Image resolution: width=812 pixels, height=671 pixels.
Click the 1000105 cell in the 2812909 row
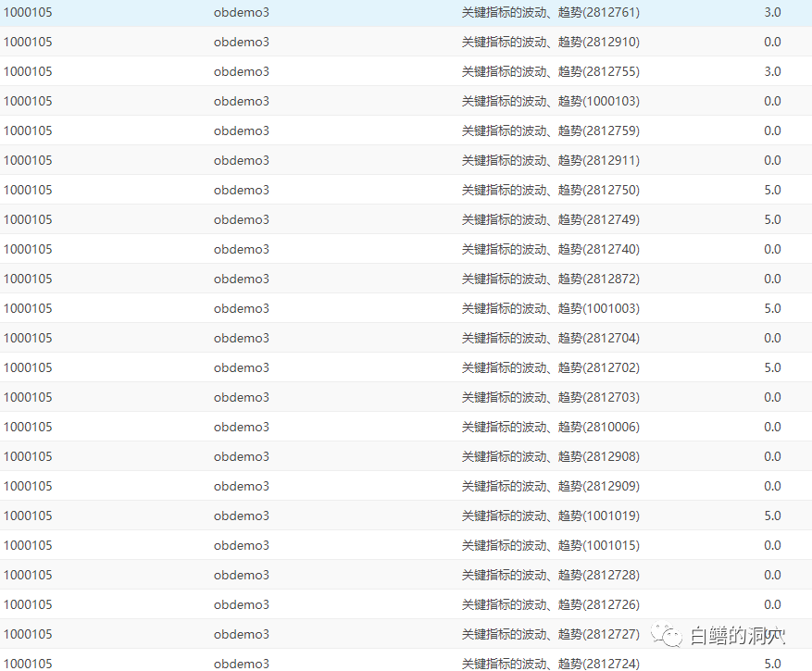[x=28, y=486]
